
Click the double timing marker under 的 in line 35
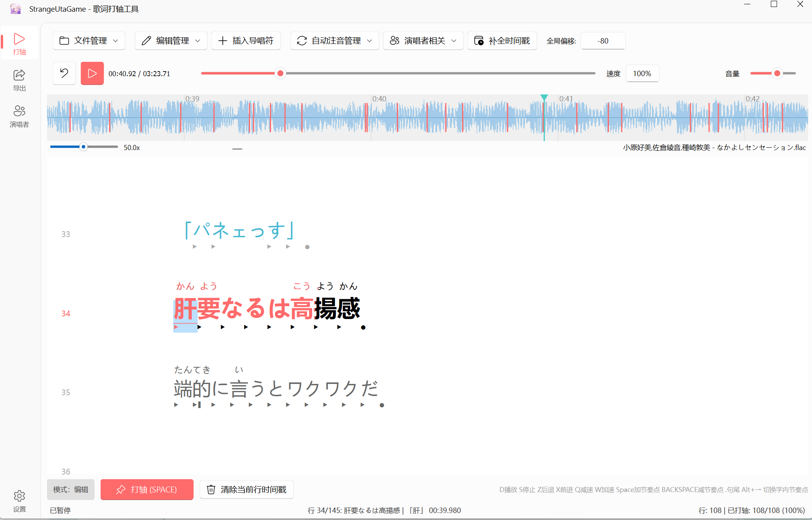pyautogui.click(x=196, y=405)
